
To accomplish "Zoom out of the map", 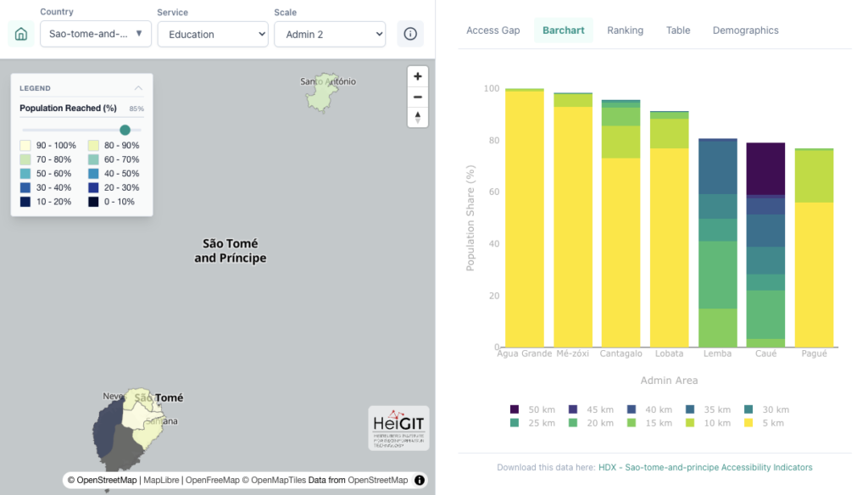I will (417, 96).
